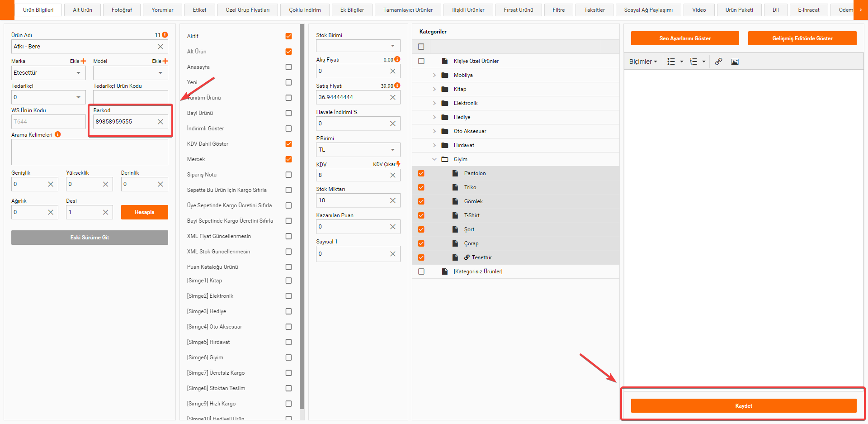Enable the Sipariş Notu checkbox
The height and width of the screenshot is (424, 868).
click(288, 175)
